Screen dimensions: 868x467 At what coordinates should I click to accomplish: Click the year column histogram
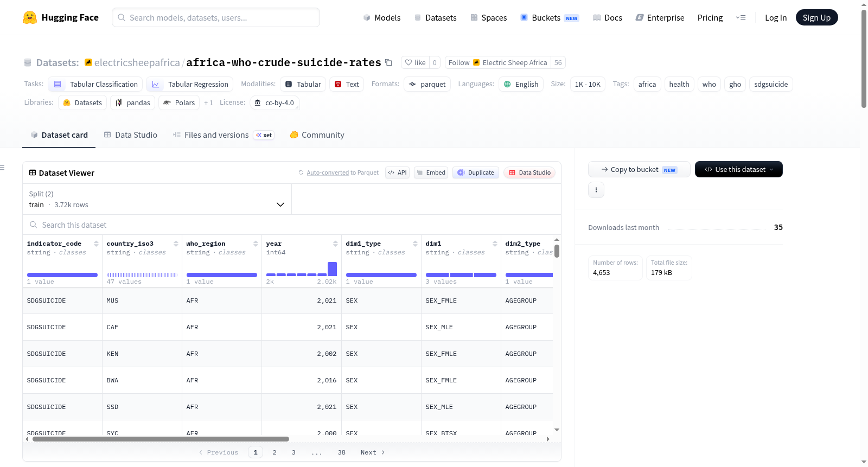point(302,269)
